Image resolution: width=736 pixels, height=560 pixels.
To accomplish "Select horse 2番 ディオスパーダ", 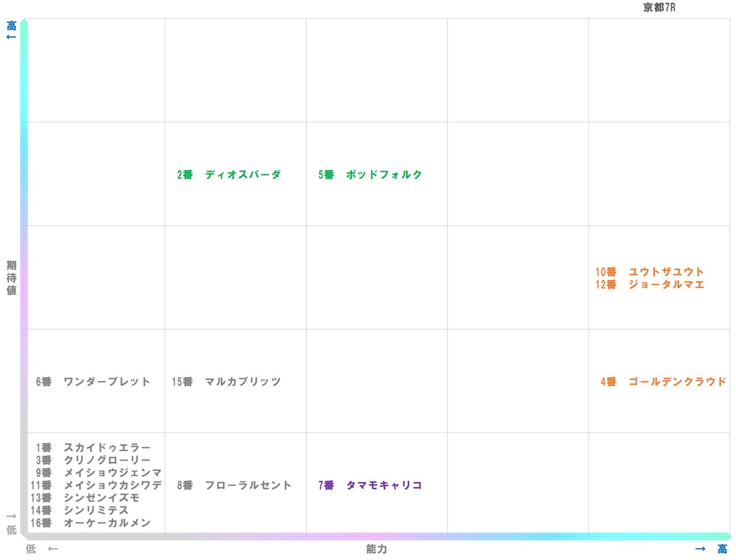I will 228,174.
